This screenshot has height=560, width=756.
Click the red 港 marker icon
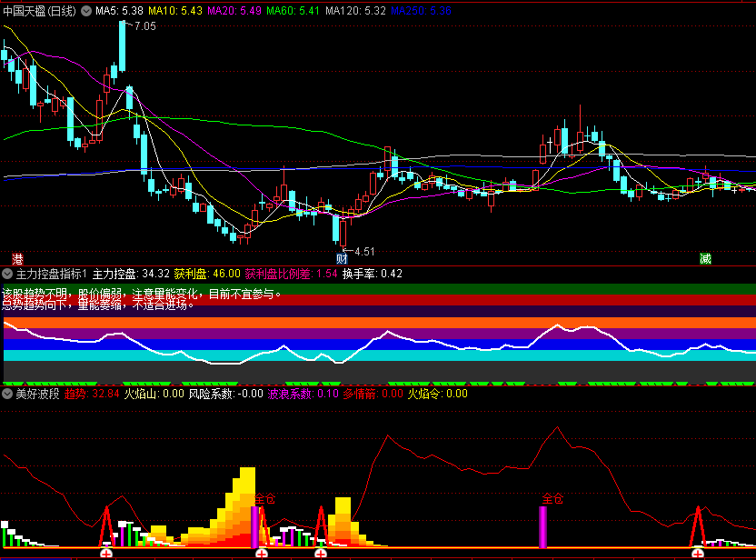(18, 259)
